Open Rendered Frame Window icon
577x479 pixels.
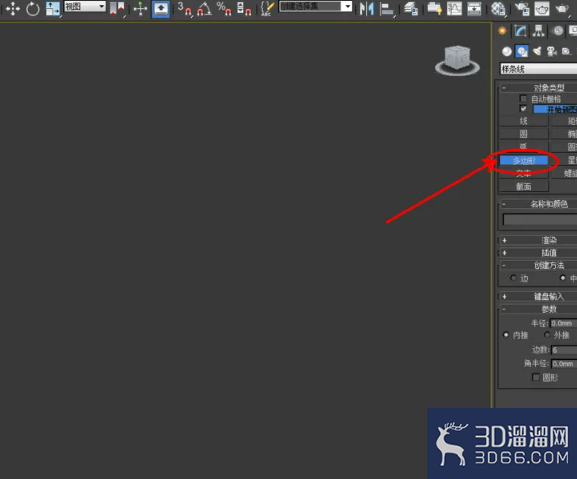pos(542,8)
